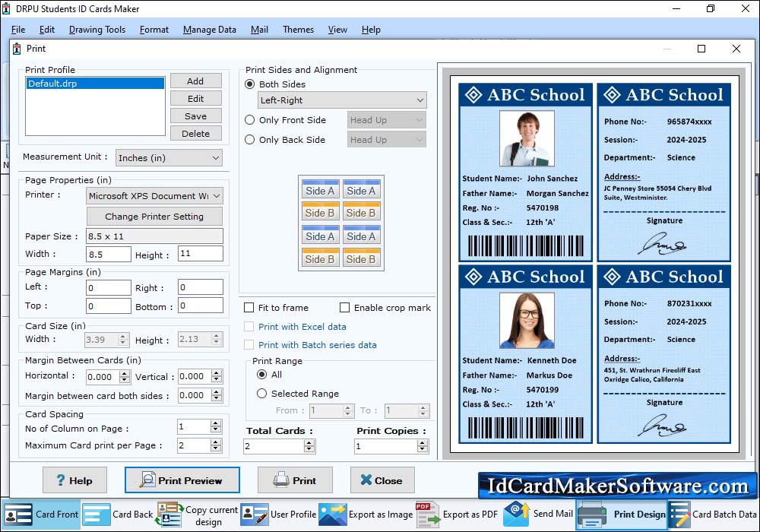Choose Selected Range radio button

261,394
